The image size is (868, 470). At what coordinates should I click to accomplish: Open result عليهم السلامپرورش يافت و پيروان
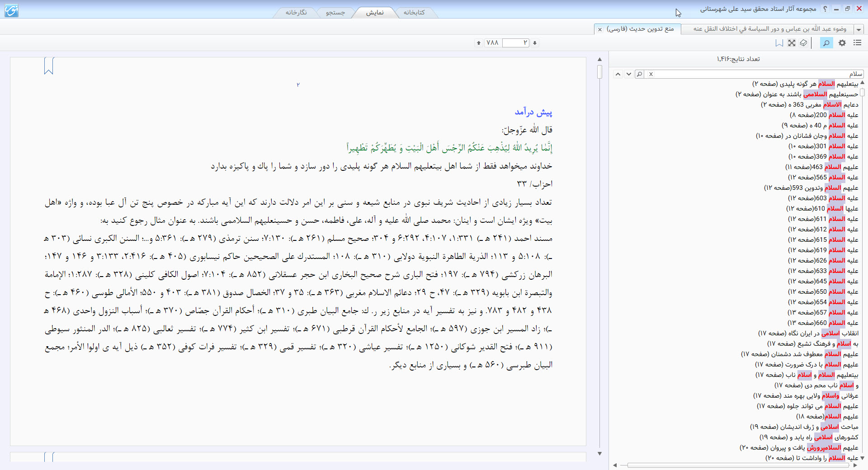799,448
